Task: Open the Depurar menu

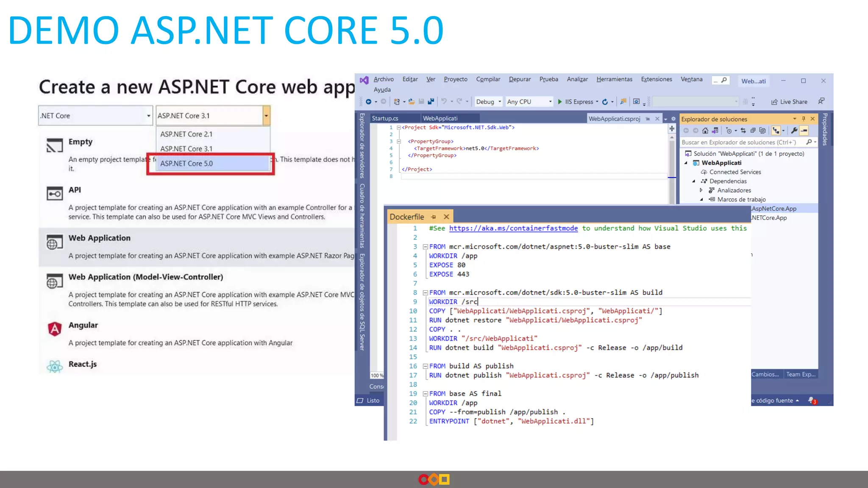Action: [x=520, y=79]
